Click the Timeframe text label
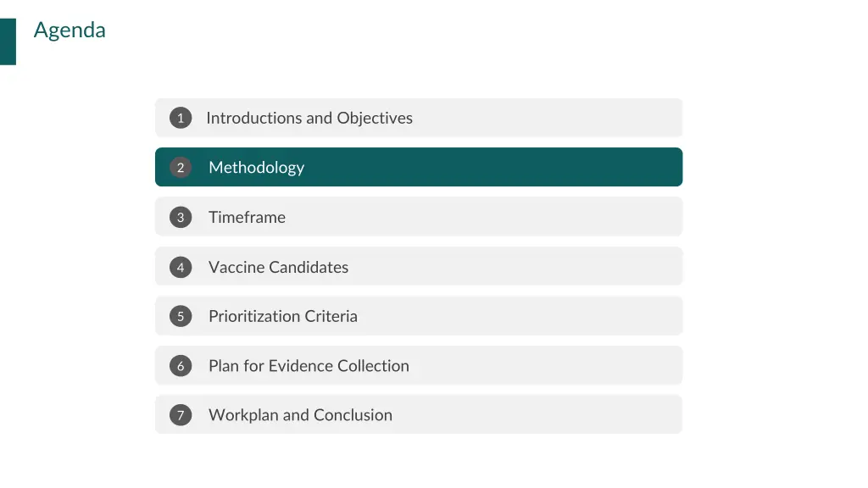 [247, 217]
